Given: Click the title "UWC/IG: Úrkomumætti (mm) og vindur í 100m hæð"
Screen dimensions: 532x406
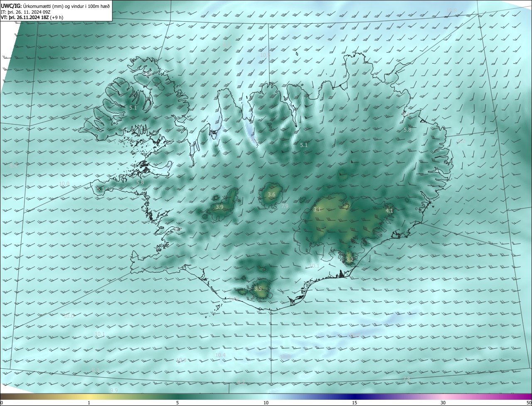Looking at the screenshot, I should [55, 5].
